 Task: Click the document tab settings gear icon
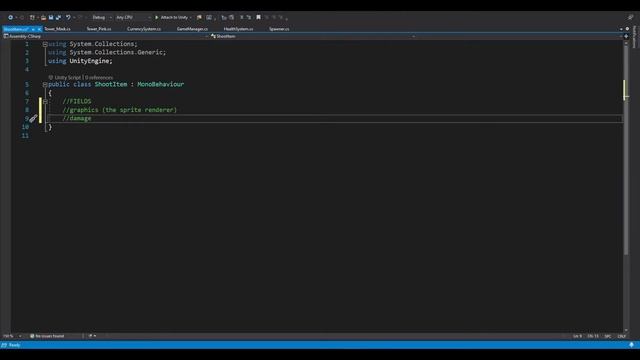[x=627, y=29]
